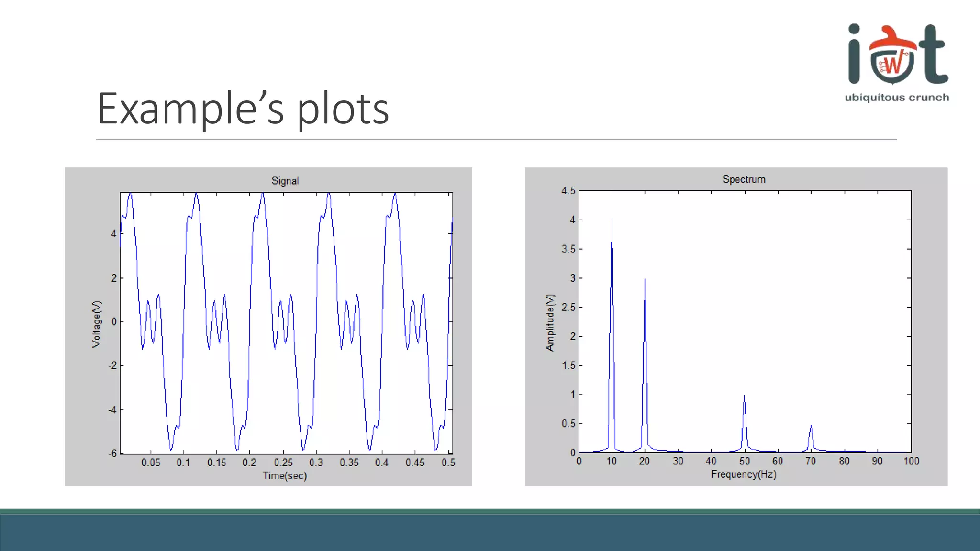
Task: Click the Time(sec) axis label
Action: click(285, 476)
